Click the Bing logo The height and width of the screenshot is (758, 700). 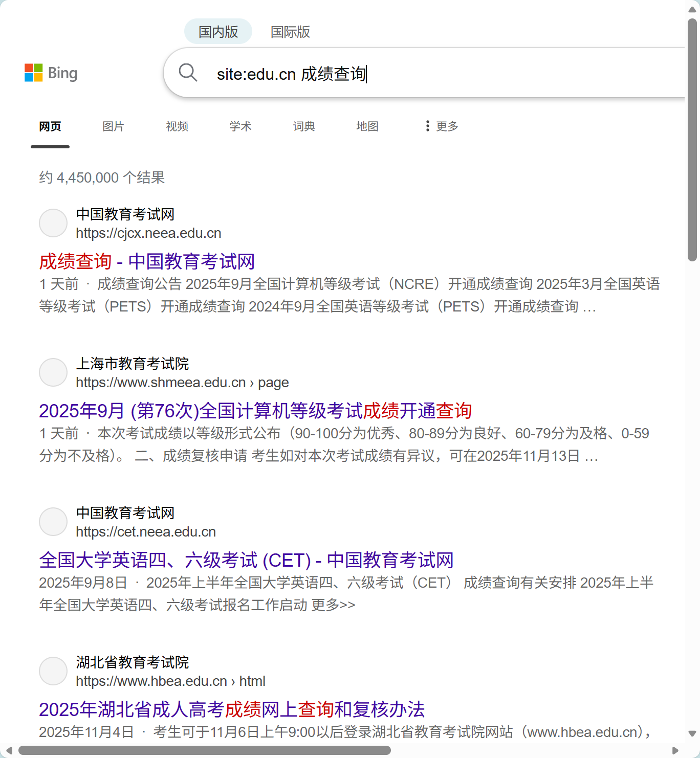(x=51, y=73)
